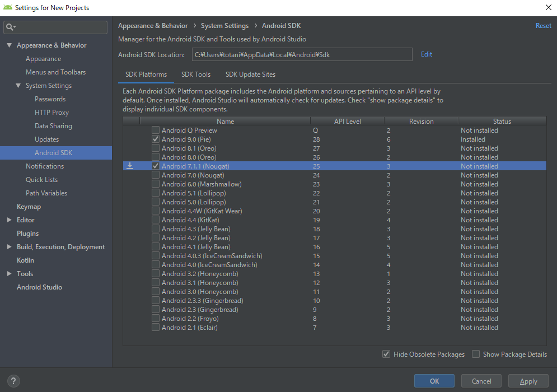Close the Settings for New Projects window
The width and height of the screenshot is (557, 392).
click(x=548, y=7)
